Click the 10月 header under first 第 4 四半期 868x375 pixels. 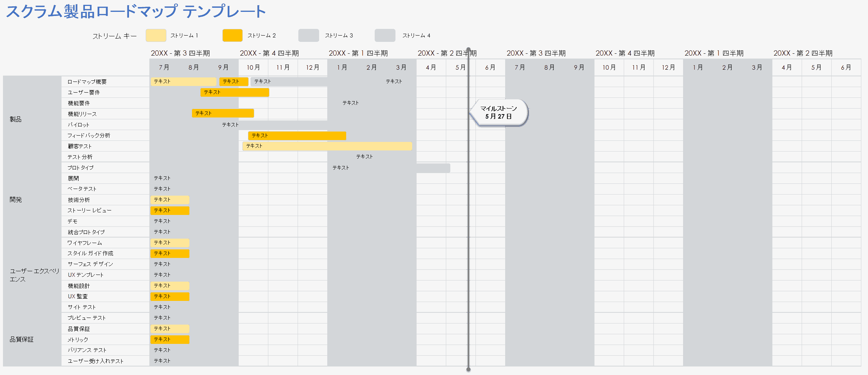point(253,67)
